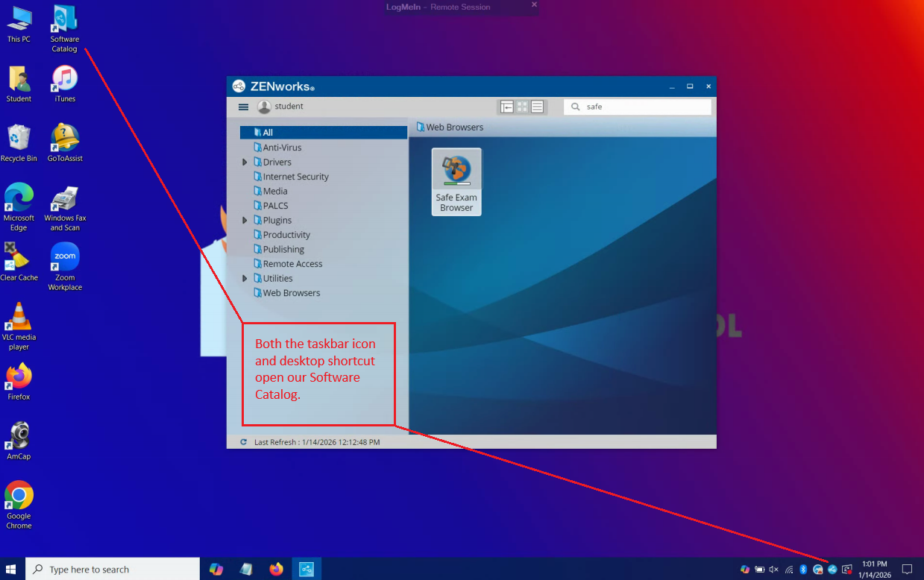Open the notification center icon
The height and width of the screenshot is (580, 924).
[x=907, y=570]
